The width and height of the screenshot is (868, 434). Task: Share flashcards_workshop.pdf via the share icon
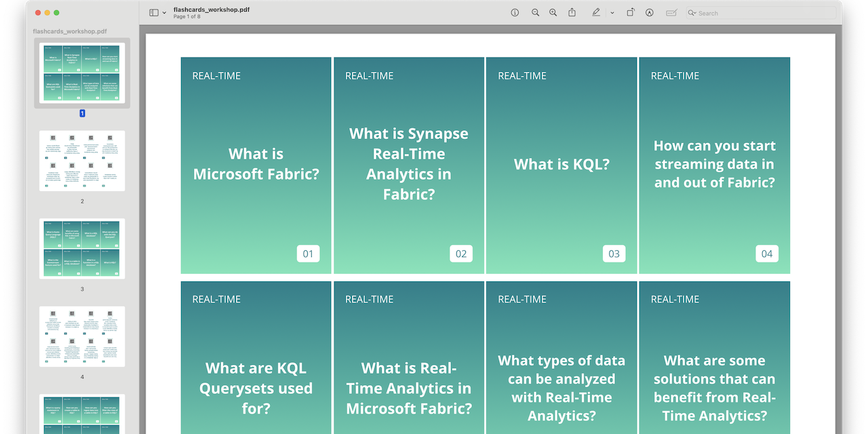(572, 12)
